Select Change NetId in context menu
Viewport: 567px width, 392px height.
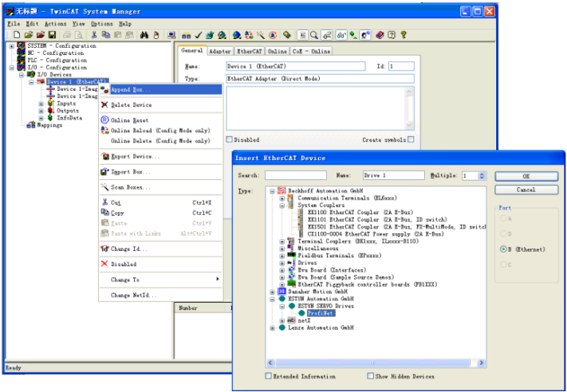pyautogui.click(x=161, y=296)
